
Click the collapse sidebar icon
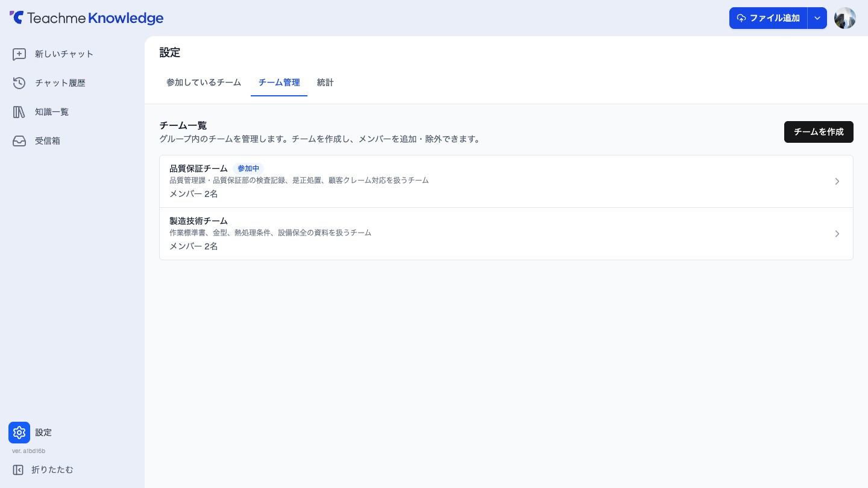[x=18, y=470]
